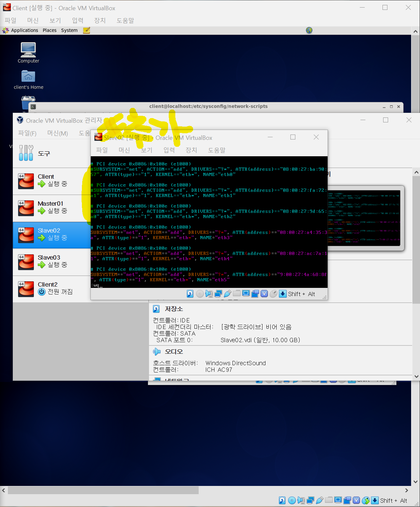This screenshot has width=420, height=507.
Task: Click display indicator in Client window status bar
Action: point(338,500)
